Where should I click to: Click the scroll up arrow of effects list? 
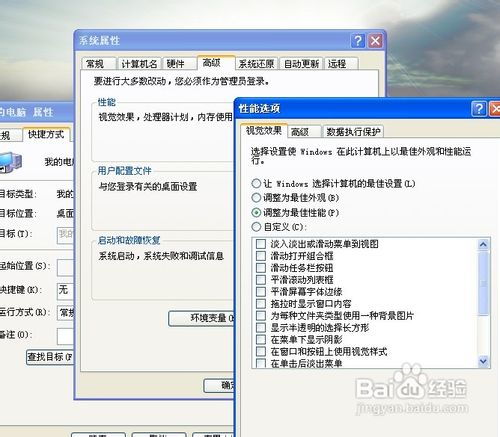(483, 245)
